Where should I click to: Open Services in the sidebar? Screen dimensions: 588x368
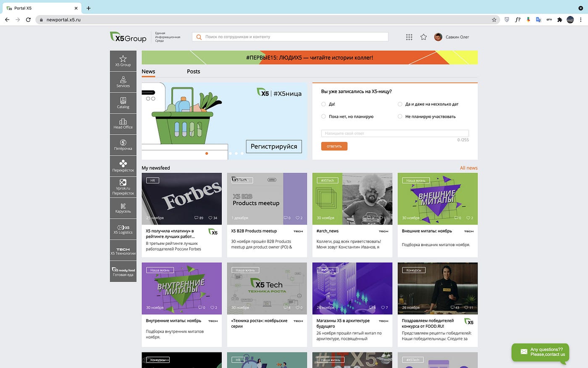pyautogui.click(x=123, y=82)
